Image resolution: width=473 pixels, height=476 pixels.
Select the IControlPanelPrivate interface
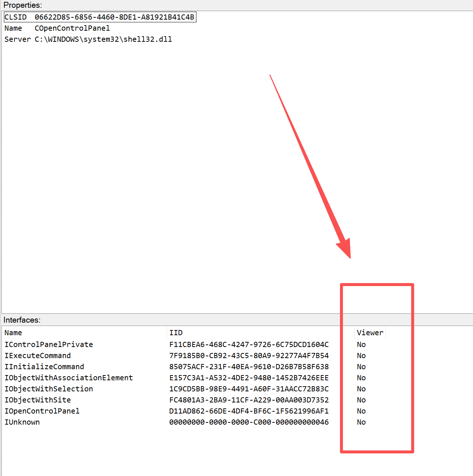49,344
